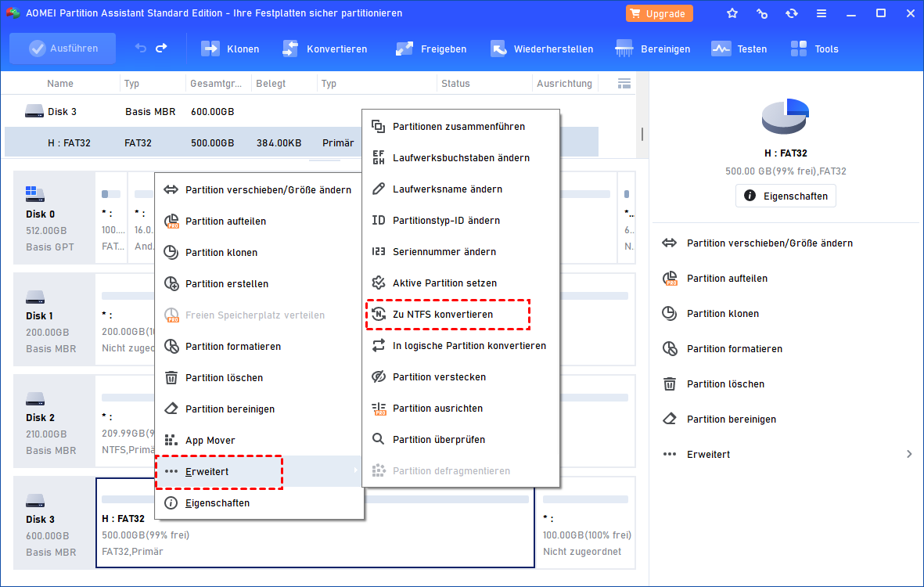Screen dimensions: 924x587
Task: Sort by the Name column header
Action: [60, 83]
